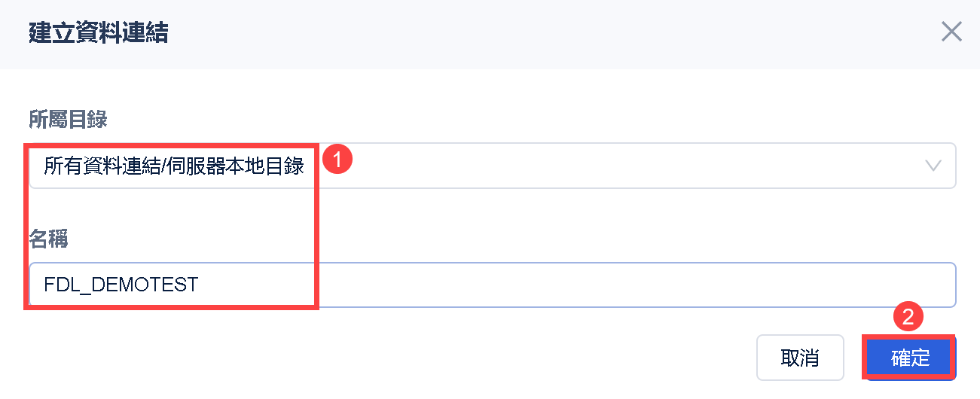Click the 所有資料連結/伺服器本地目錄 directory selection text
The image size is (980, 399).
click(174, 166)
